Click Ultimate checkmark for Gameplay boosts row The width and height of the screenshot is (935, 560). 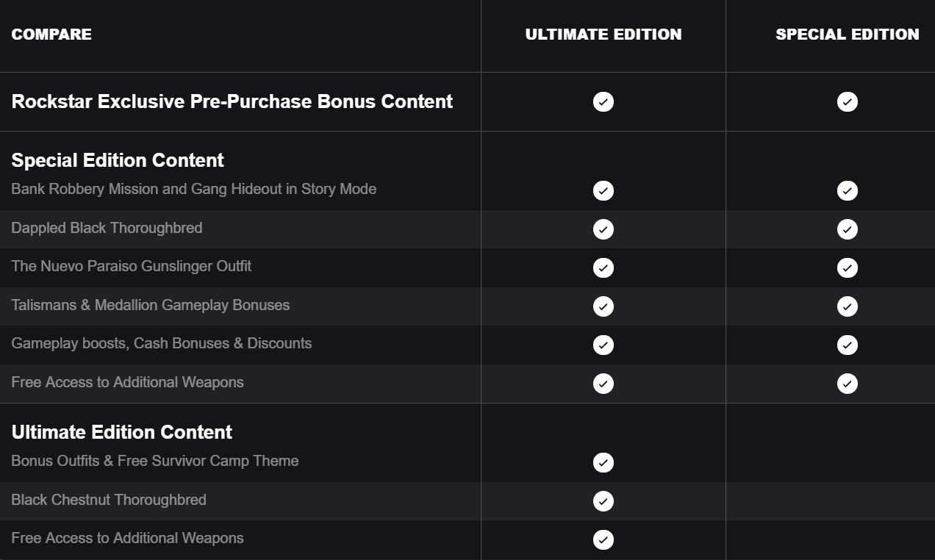(603, 345)
